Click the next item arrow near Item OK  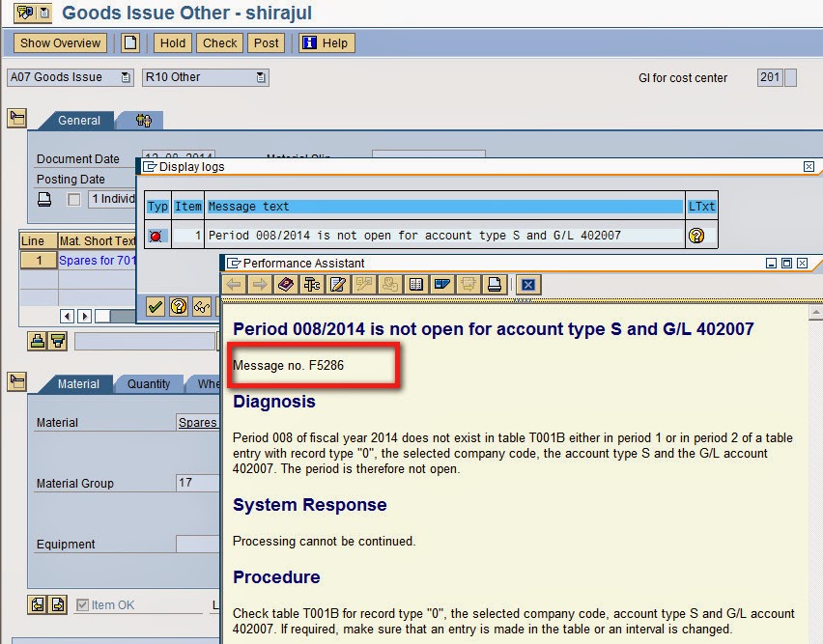pyautogui.click(x=57, y=604)
